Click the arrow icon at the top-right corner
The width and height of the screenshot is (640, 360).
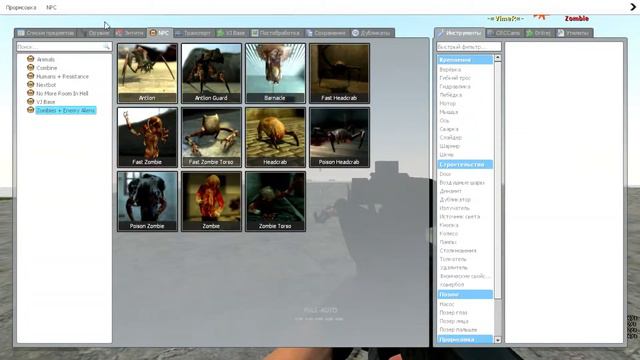point(633,7)
